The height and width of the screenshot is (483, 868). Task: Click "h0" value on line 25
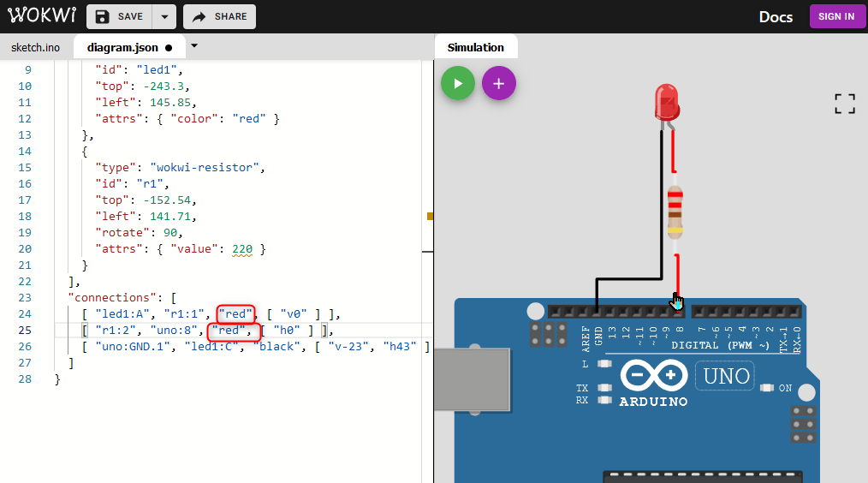287,330
